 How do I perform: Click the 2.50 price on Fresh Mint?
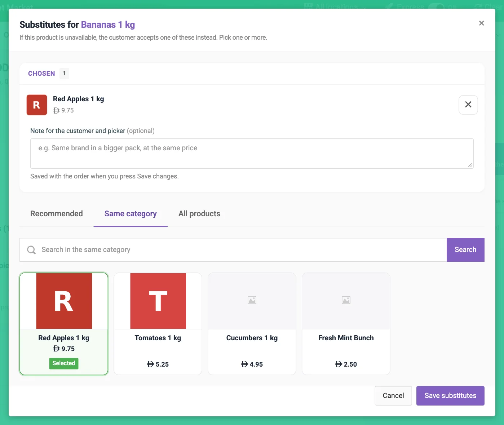(346, 364)
